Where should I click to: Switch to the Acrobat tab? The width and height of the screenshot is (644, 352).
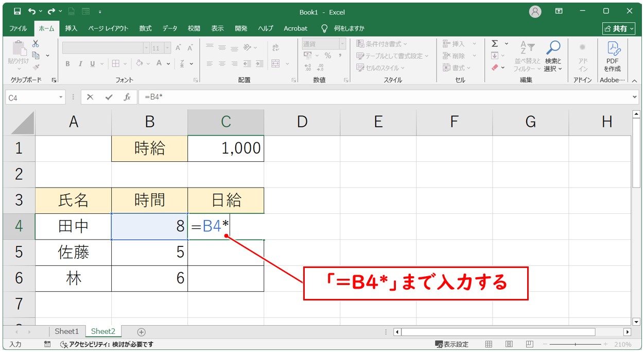295,28
